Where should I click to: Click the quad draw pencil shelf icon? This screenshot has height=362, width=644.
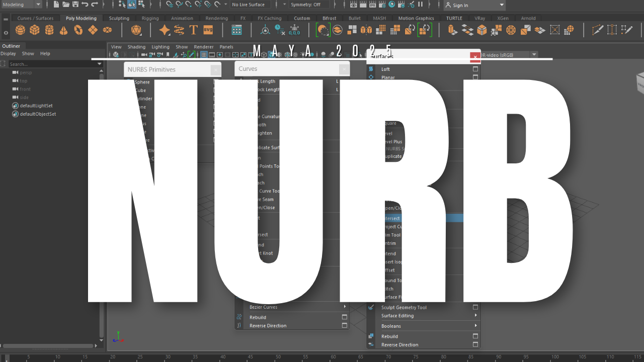[627, 30]
